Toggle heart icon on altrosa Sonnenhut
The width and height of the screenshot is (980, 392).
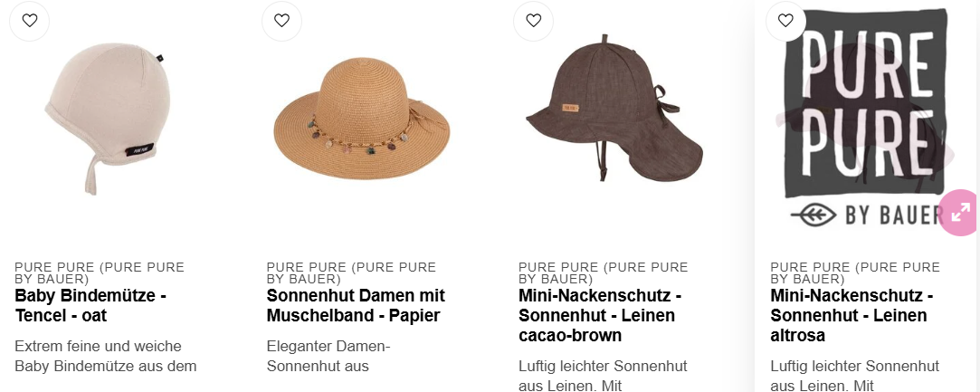pos(785,21)
